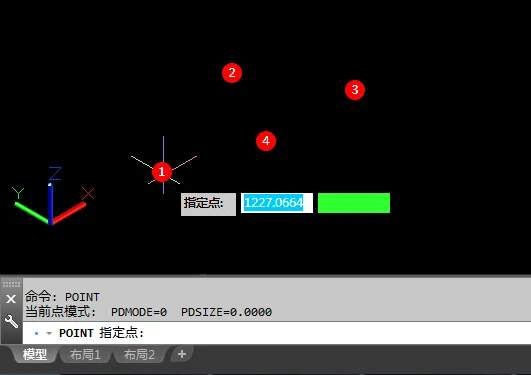Click the 1227.0664 coordinate input field
This screenshot has height=375, width=531.
point(277,203)
